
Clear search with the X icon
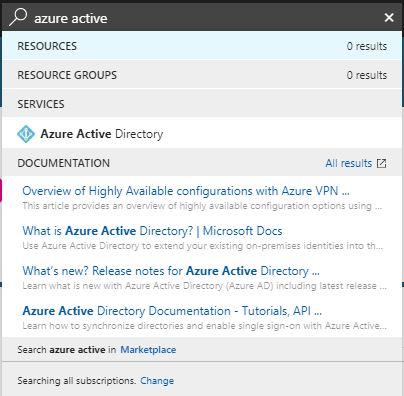[389, 18]
